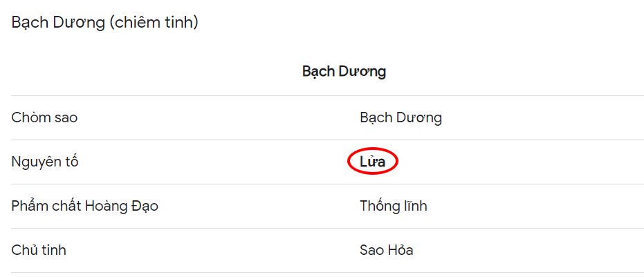This screenshot has width=644, height=277.
Task: Click the parenthesized text (chiêm tinh) in title
Action: (154, 23)
